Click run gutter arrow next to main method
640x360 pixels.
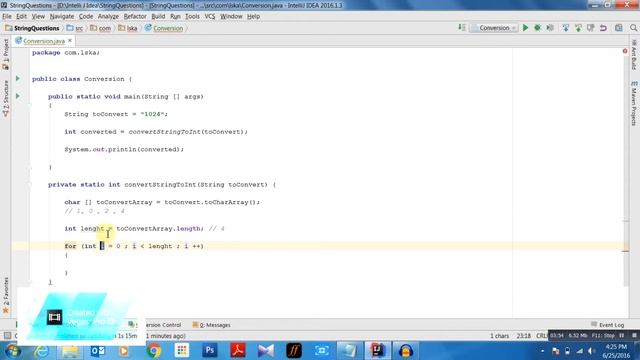pyautogui.click(x=18, y=96)
